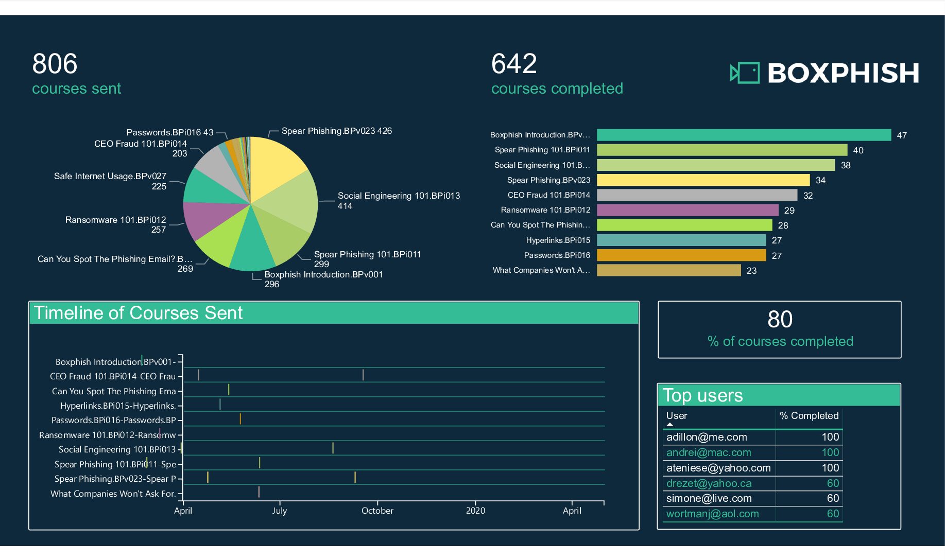The width and height of the screenshot is (945, 560).
Task: Select orange Passwords.BPi016 bar in chart
Action: point(681,255)
